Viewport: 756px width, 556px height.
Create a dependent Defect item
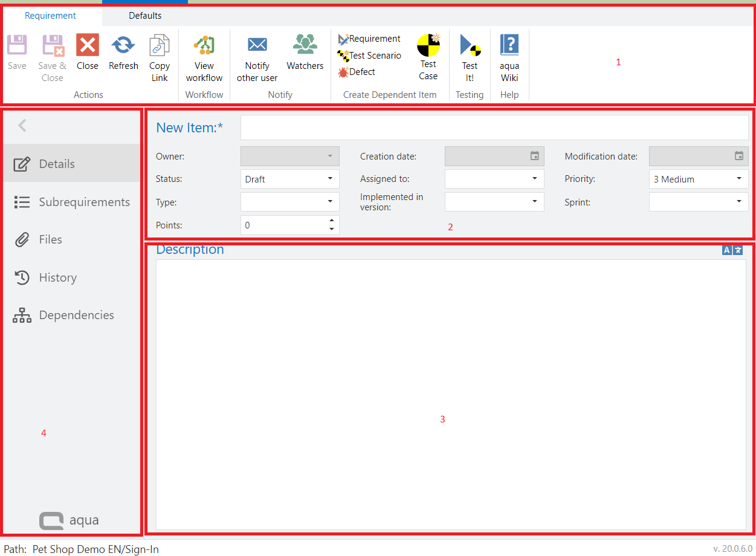357,72
